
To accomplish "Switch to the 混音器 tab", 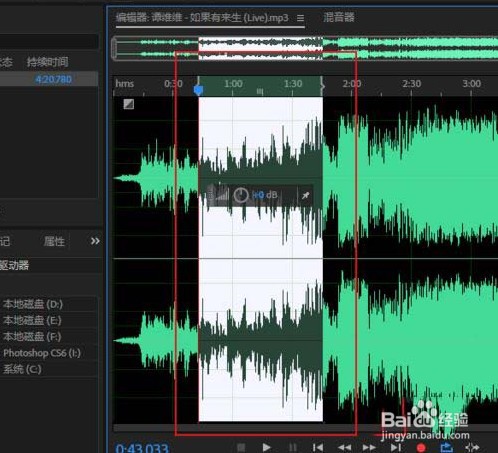I will [339, 17].
